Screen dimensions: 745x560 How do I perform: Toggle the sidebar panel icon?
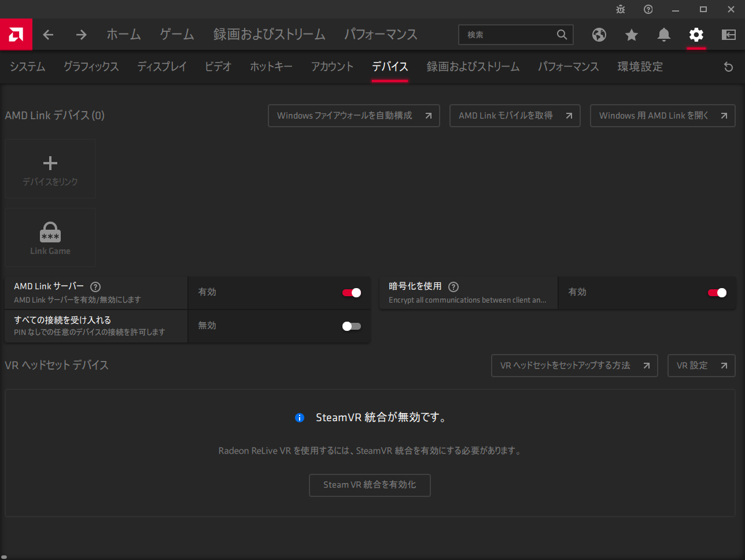click(729, 35)
